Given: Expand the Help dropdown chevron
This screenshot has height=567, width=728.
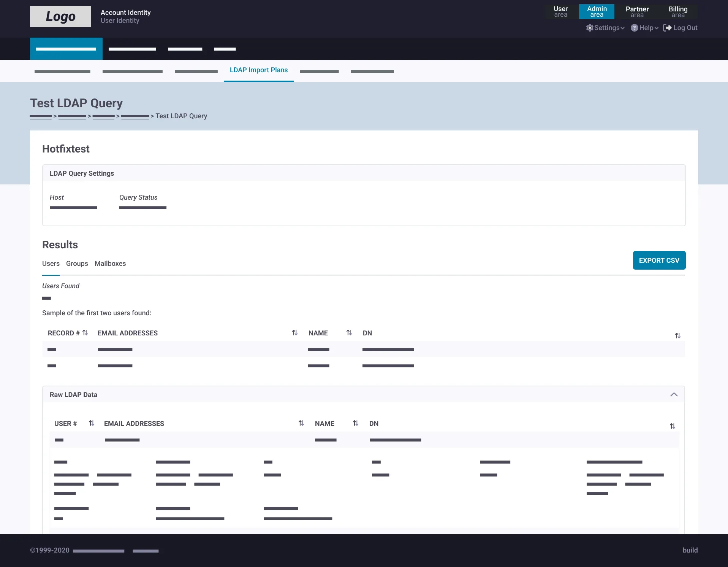Looking at the screenshot, I should pos(656,28).
